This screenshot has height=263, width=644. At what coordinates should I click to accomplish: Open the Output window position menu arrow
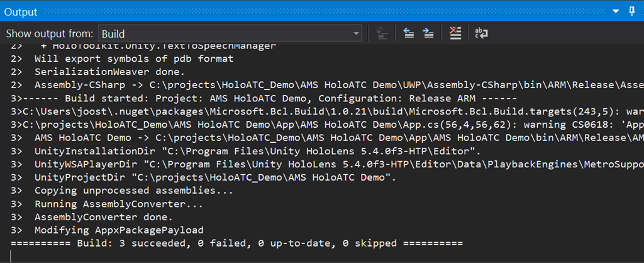(x=615, y=12)
